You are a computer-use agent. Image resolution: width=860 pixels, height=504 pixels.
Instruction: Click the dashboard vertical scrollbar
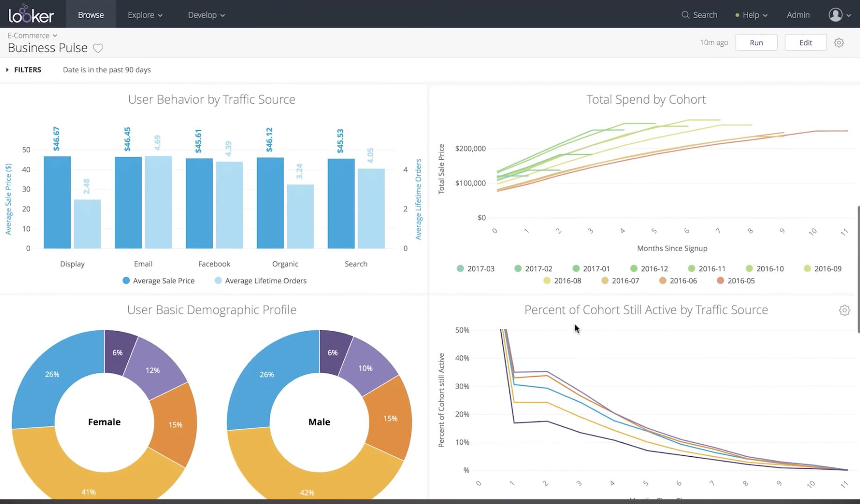[858, 269]
